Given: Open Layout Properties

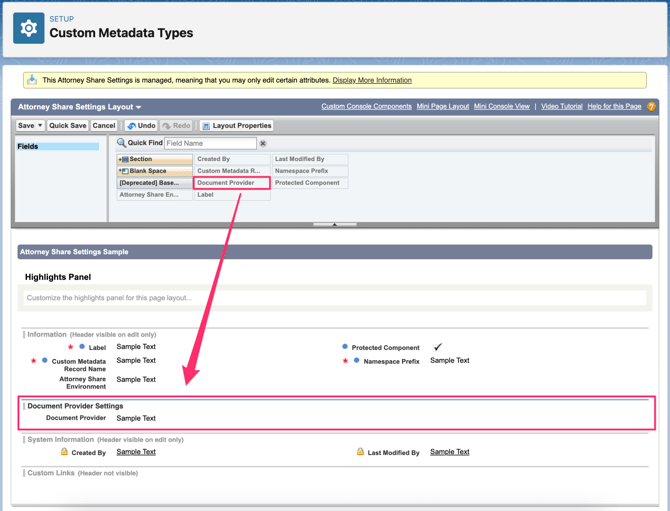Looking at the screenshot, I should [x=237, y=126].
